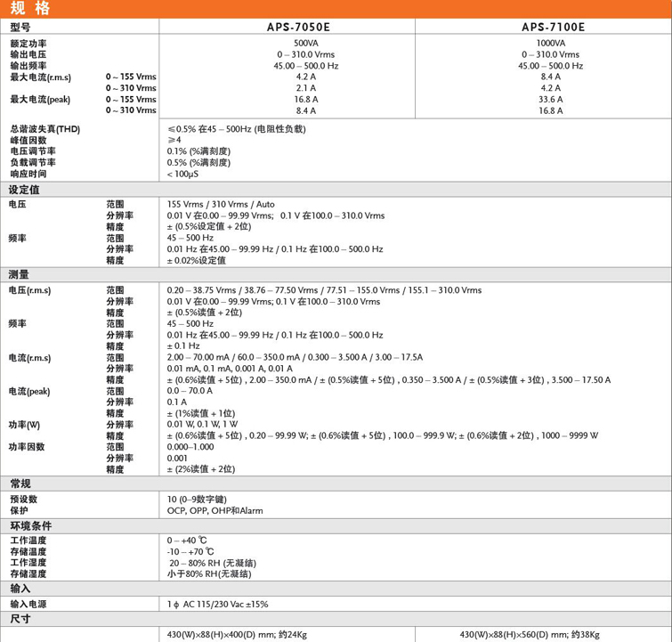The image size is (672, 642).
Task: Click the 总谐波失真(THD) label
Action: 45,129
